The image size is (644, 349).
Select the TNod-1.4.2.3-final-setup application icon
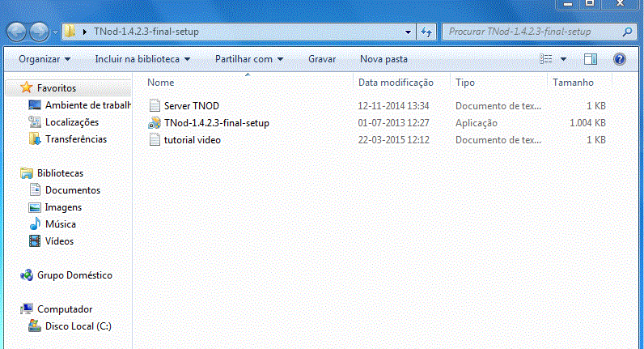point(155,123)
